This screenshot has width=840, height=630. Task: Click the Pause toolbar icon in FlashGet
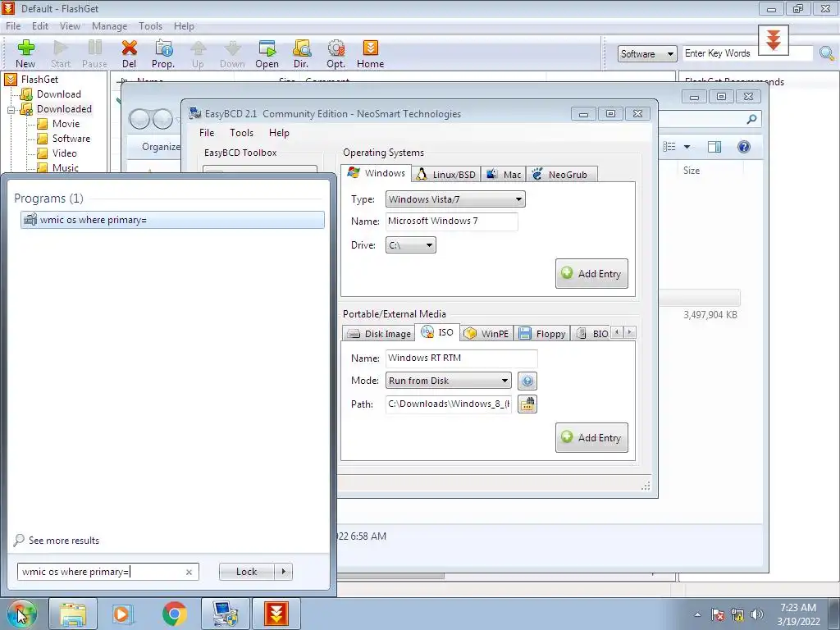click(x=94, y=53)
